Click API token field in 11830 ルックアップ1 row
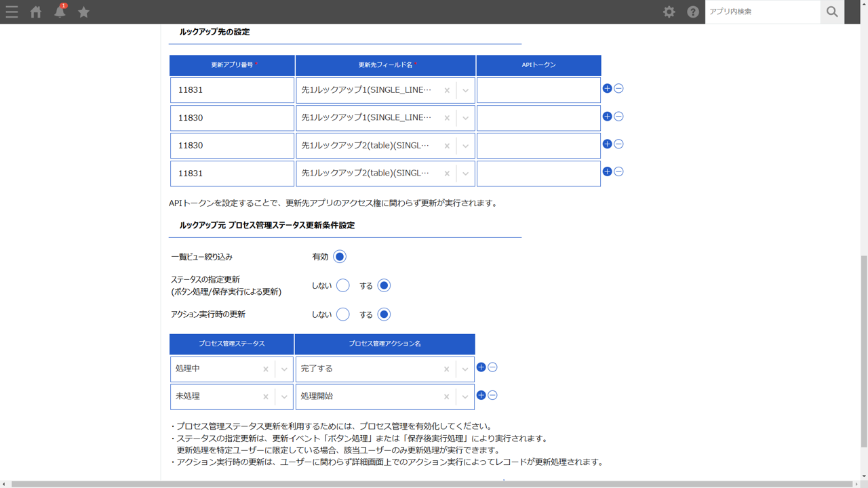Image resolution: width=868 pixels, height=488 pixels. (x=538, y=118)
